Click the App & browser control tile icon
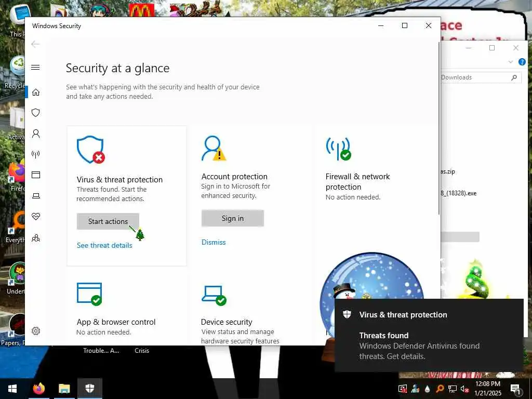532x399 pixels. (89, 294)
